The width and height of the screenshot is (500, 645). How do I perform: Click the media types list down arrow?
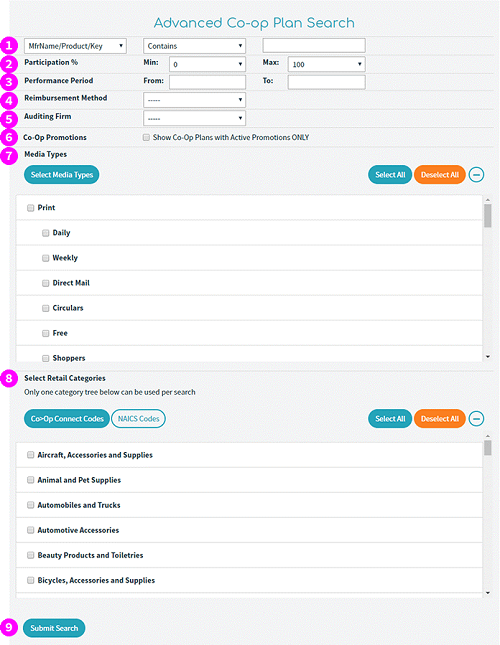pos(488,357)
